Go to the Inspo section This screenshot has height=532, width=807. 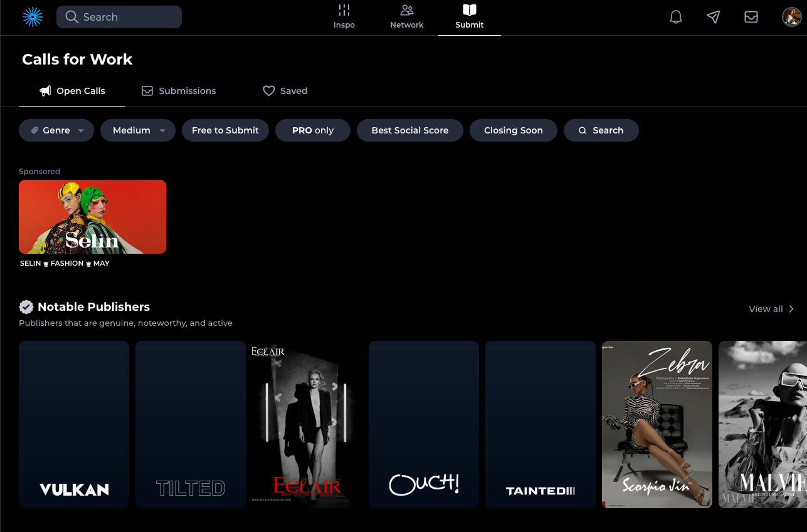pos(344,17)
